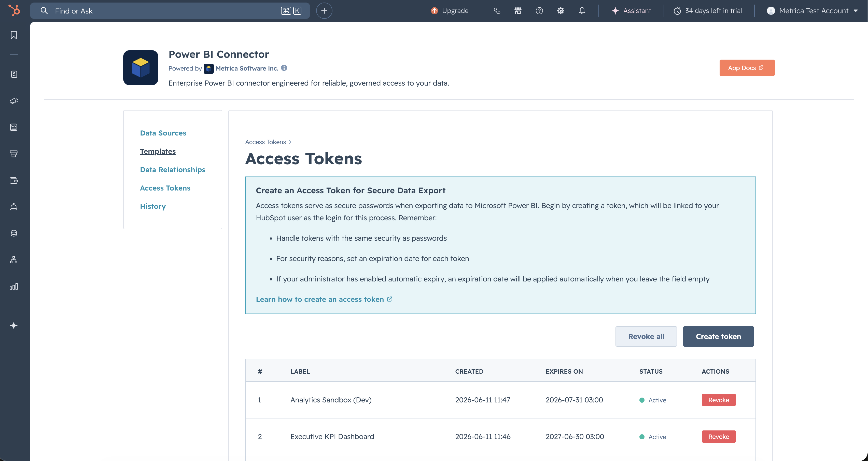Select the Executive KPI Dashboard label text

(x=332, y=437)
